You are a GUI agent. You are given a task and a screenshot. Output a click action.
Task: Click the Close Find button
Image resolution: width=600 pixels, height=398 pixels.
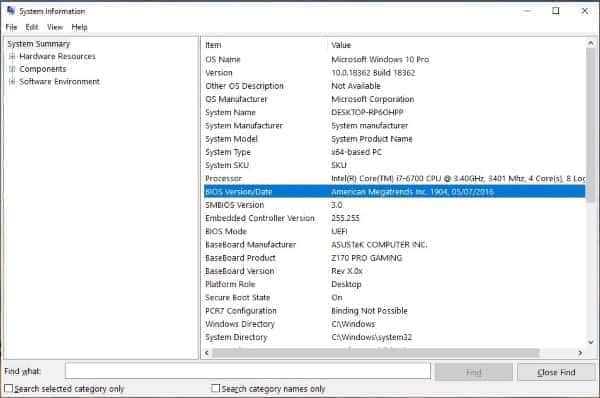pos(556,372)
